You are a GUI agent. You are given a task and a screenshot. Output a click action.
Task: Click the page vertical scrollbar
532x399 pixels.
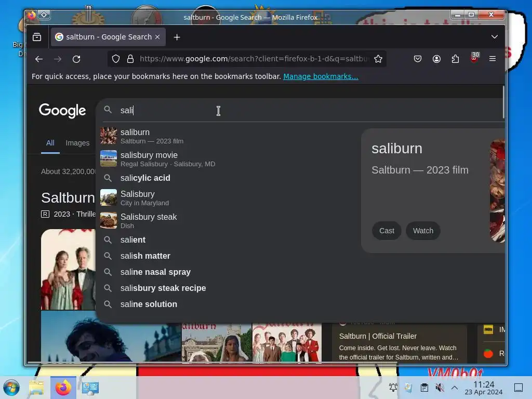point(503,102)
